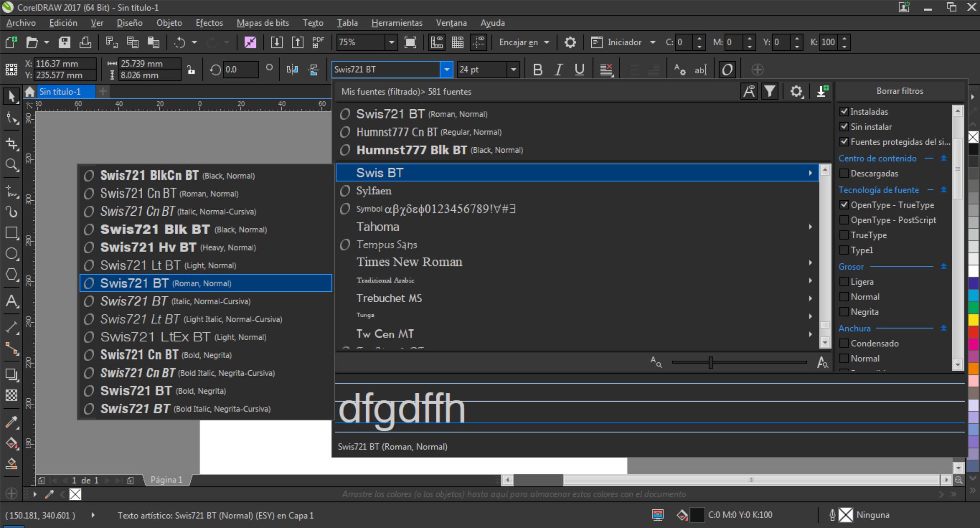Select the Drop Shadow tool
This screenshot has width=980, height=528.
click(x=11, y=374)
